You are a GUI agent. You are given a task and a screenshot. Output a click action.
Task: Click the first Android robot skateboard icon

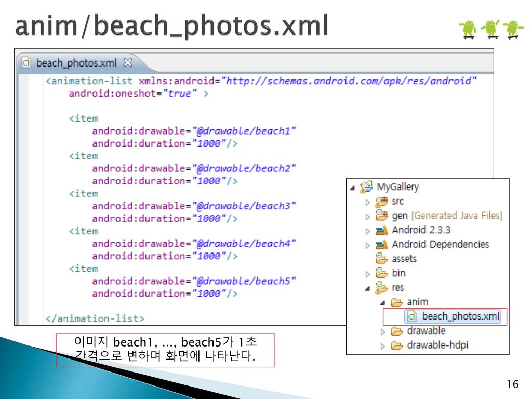pos(468,29)
